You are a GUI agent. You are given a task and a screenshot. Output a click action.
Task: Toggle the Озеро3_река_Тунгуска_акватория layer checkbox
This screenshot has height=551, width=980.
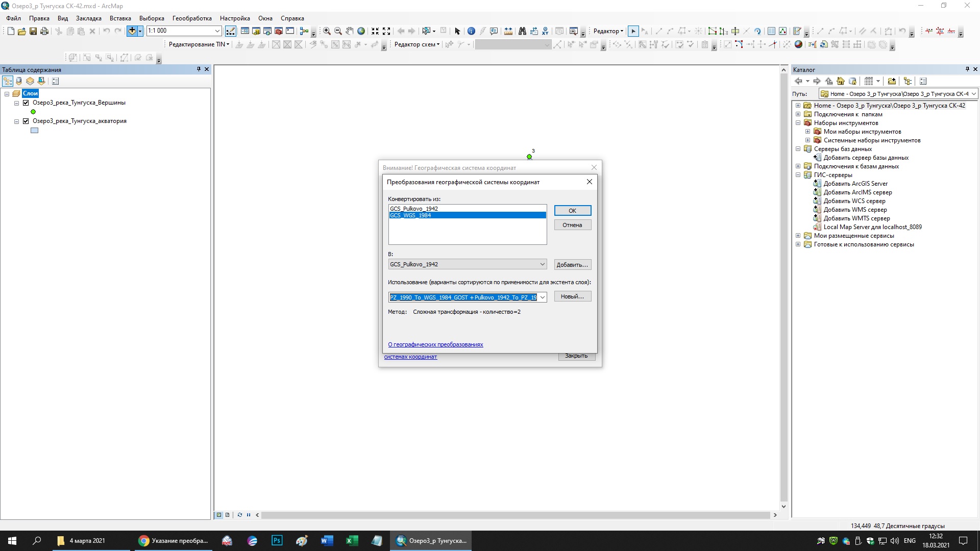pos(26,121)
